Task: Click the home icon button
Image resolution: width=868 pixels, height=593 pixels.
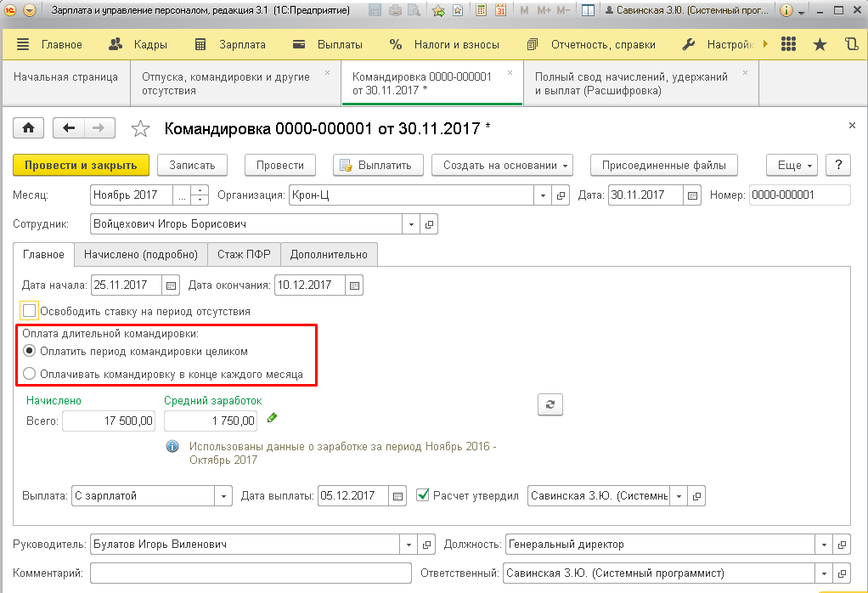Action: point(28,128)
